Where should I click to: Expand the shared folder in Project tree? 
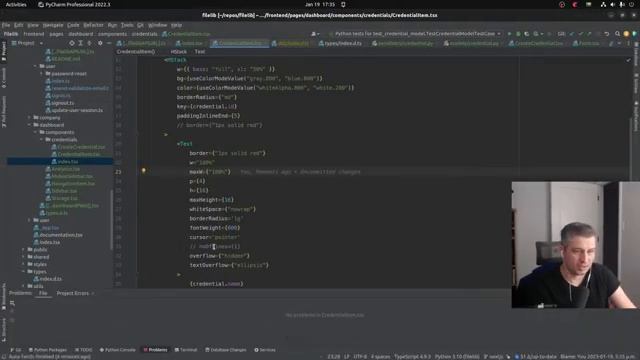pos(23,257)
